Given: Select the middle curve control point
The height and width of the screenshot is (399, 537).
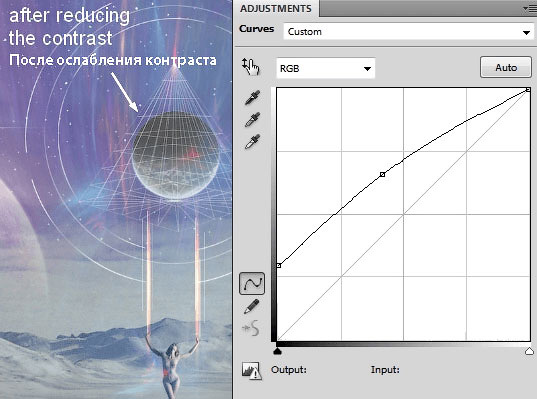Looking at the screenshot, I should 383,175.
